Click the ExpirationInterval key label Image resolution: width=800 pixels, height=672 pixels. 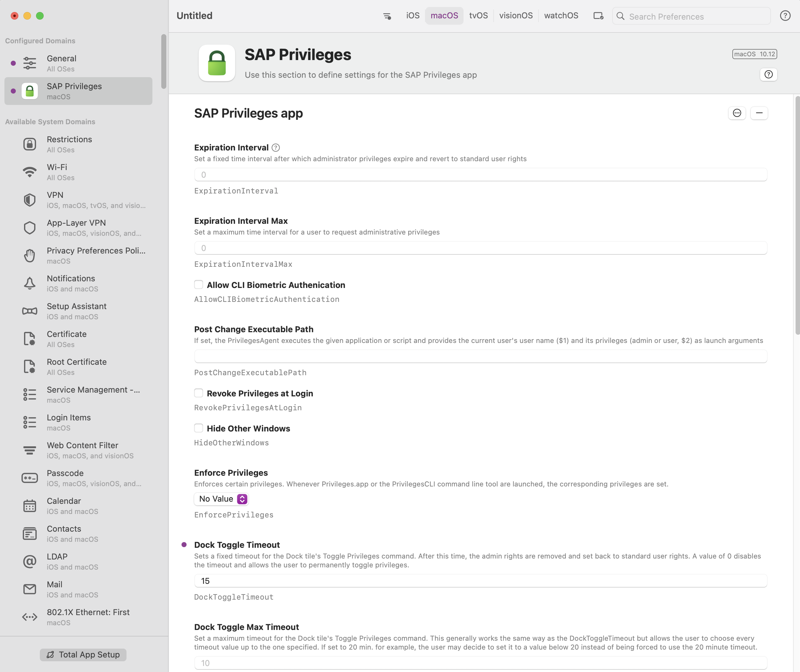pos(236,191)
